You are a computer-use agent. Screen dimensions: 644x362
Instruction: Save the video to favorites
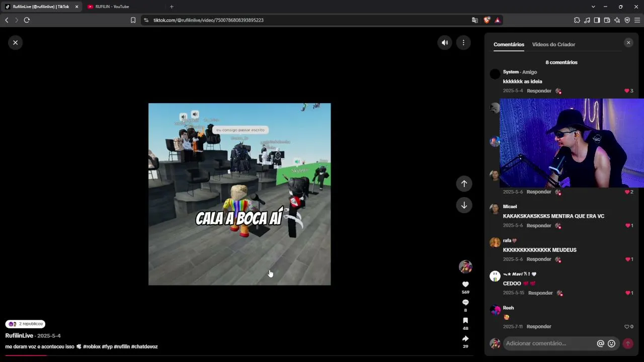click(465, 320)
